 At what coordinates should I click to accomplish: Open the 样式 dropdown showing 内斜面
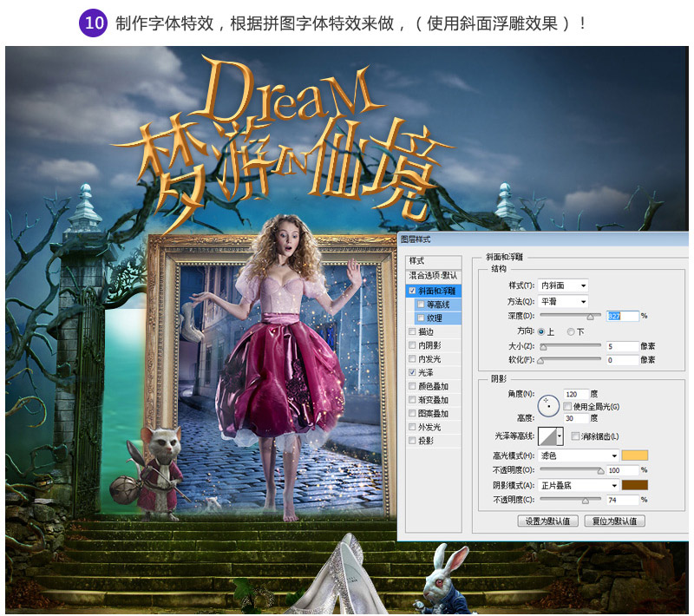563,285
